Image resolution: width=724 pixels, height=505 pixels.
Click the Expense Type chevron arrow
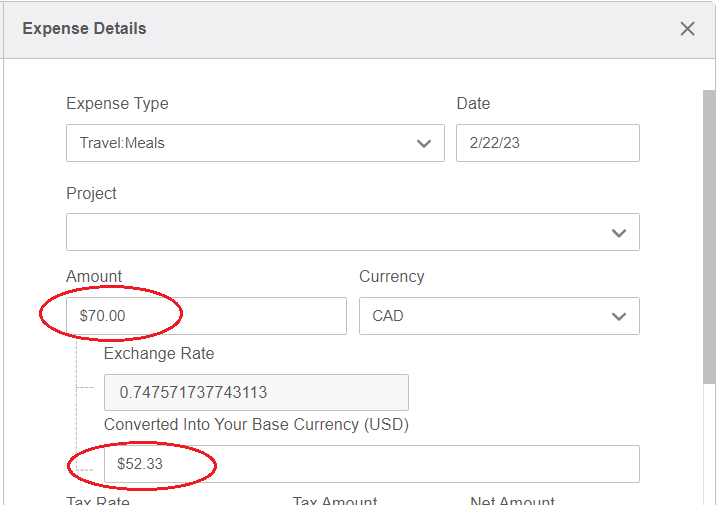(x=424, y=143)
